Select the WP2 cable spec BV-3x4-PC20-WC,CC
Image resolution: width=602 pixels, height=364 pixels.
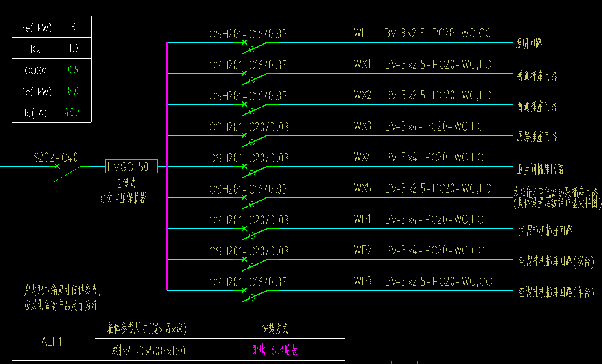435,250
